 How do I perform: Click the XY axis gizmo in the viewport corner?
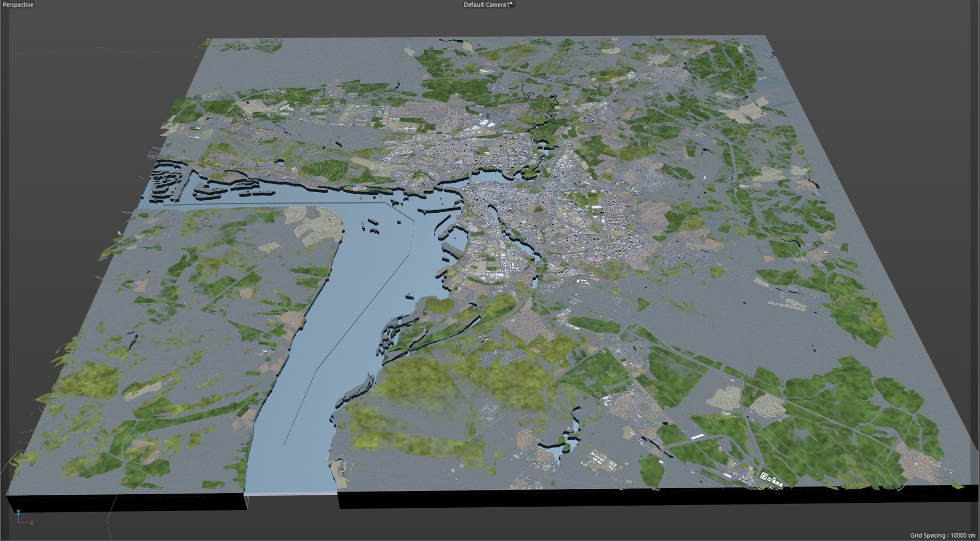[x=24, y=518]
